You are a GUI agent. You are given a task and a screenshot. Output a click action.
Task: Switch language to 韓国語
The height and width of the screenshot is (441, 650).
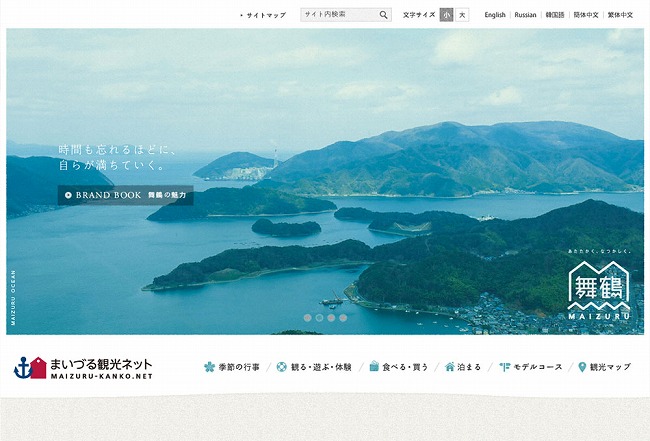pyautogui.click(x=555, y=15)
